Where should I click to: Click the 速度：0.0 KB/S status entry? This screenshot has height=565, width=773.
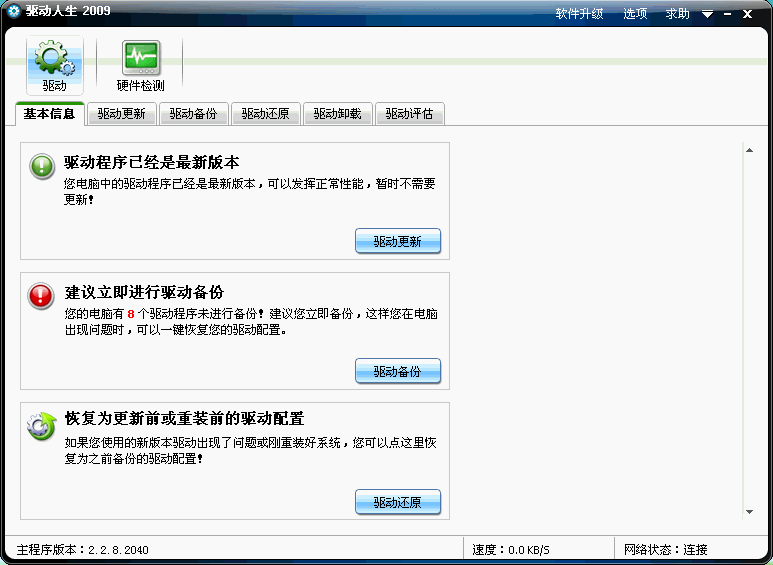511,550
